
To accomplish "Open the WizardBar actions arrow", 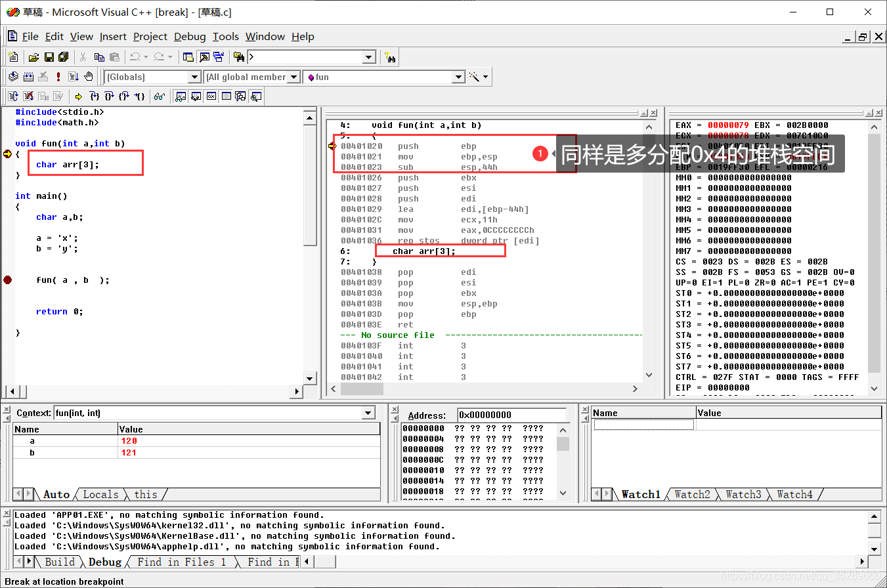I will [x=486, y=77].
